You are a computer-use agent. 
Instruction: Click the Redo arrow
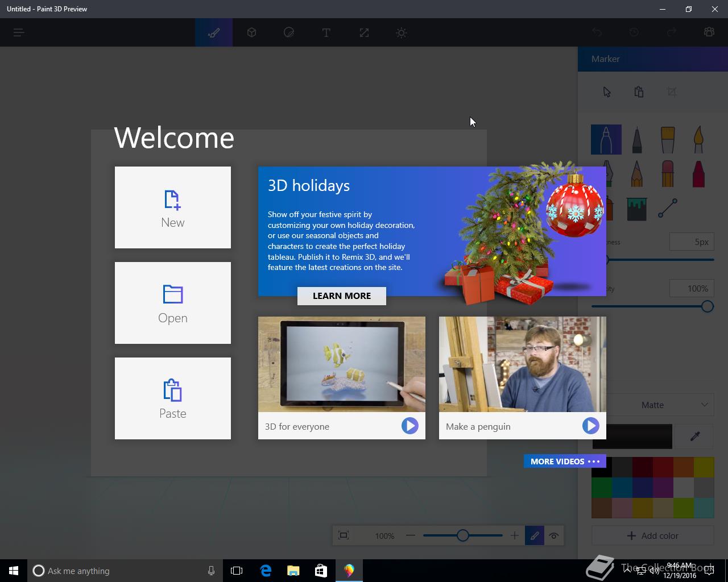[x=672, y=32]
